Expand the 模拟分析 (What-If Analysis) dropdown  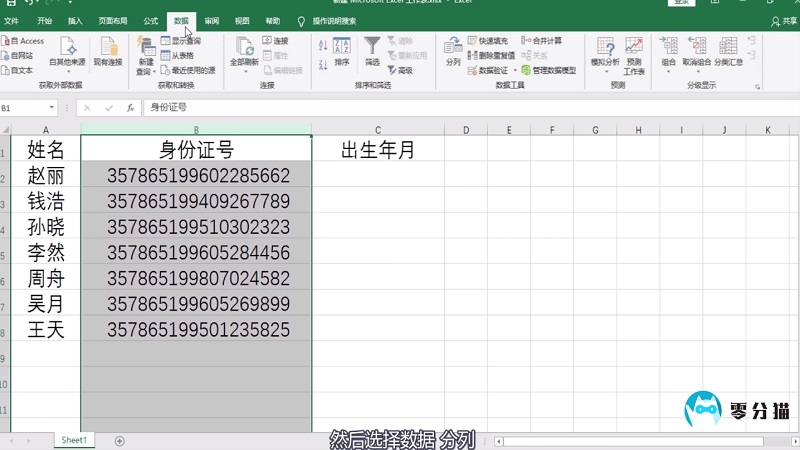click(604, 72)
